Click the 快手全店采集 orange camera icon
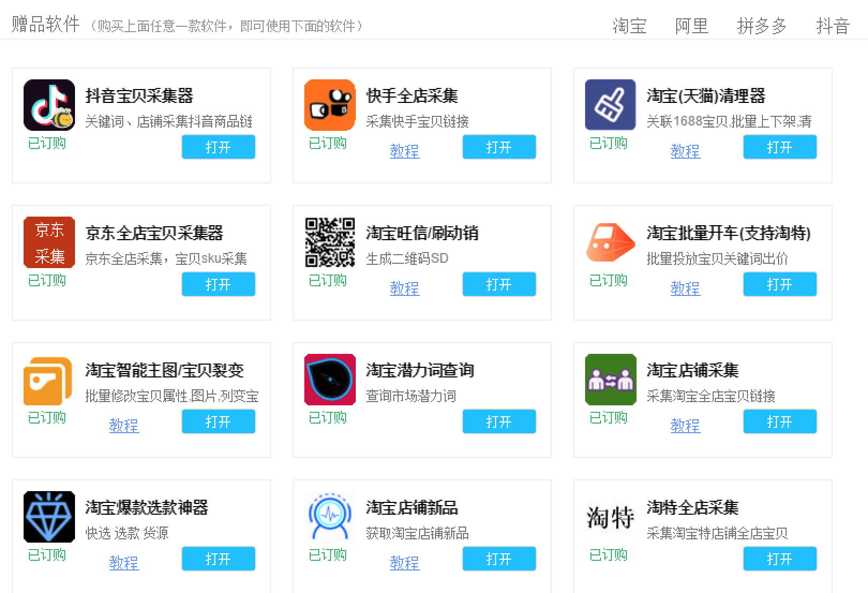 tap(330, 105)
